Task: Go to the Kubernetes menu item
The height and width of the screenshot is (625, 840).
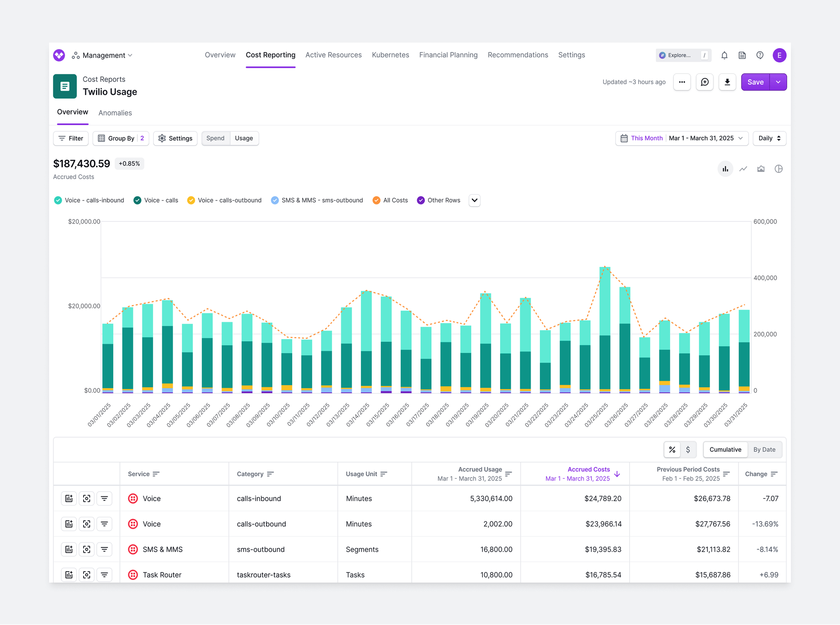Action: click(390, 55)
